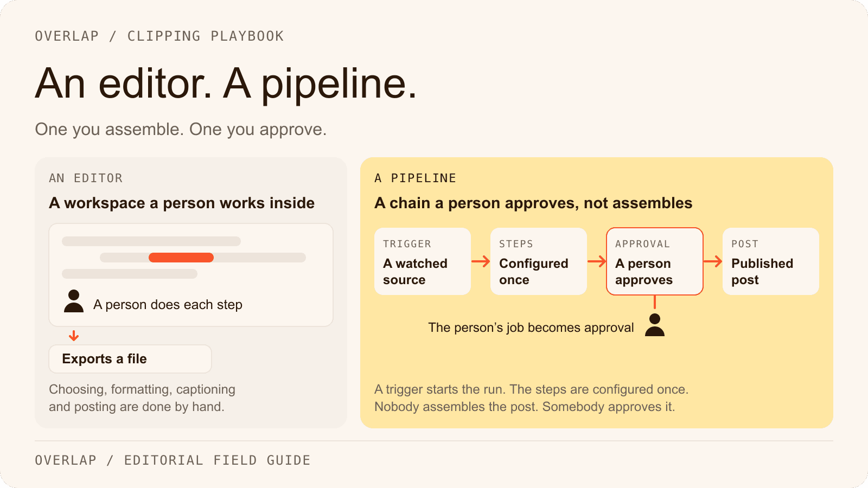Click the AN EDITOR panel label

click(x=86, y=178)
